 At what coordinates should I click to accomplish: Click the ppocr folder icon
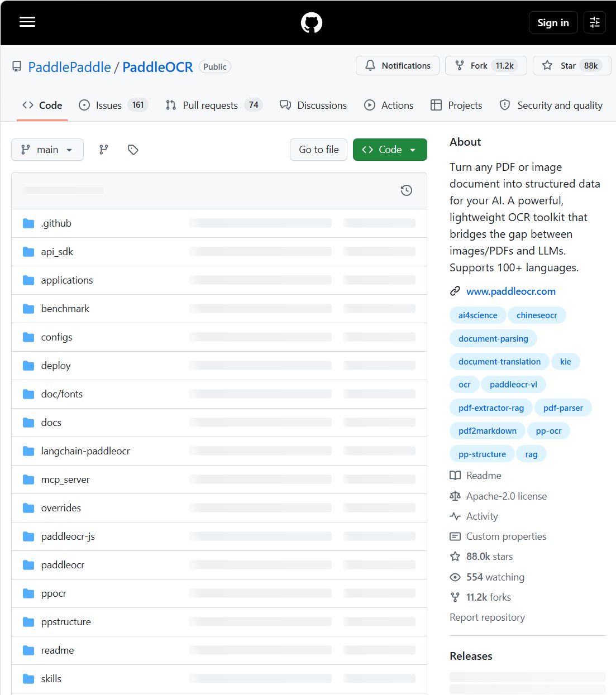pyautogui.click(x=28, y=593)
